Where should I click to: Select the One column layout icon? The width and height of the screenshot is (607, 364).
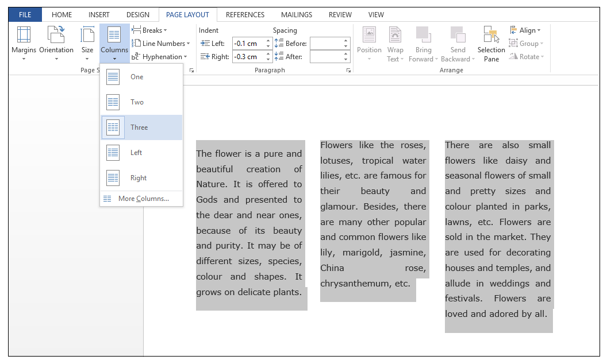pos(113,76)
